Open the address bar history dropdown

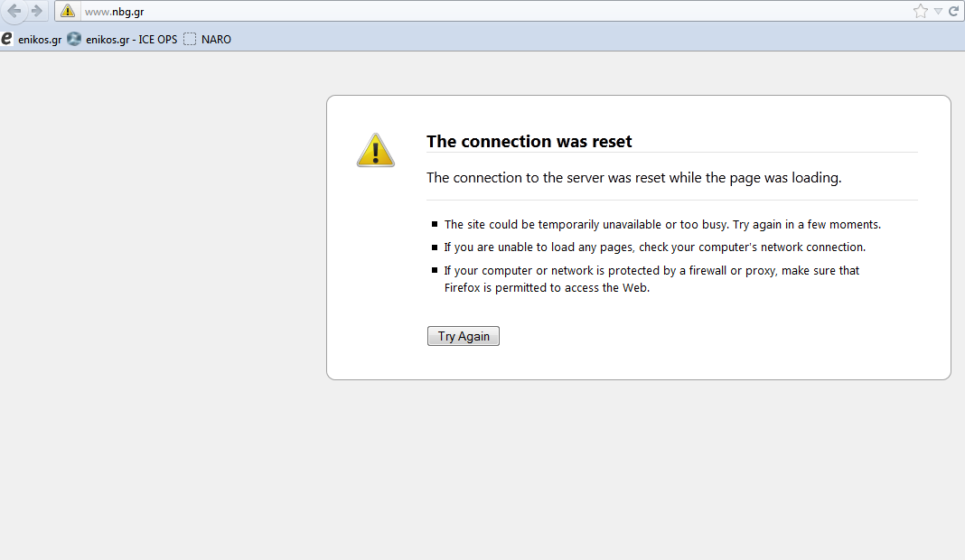click(938, 11)
